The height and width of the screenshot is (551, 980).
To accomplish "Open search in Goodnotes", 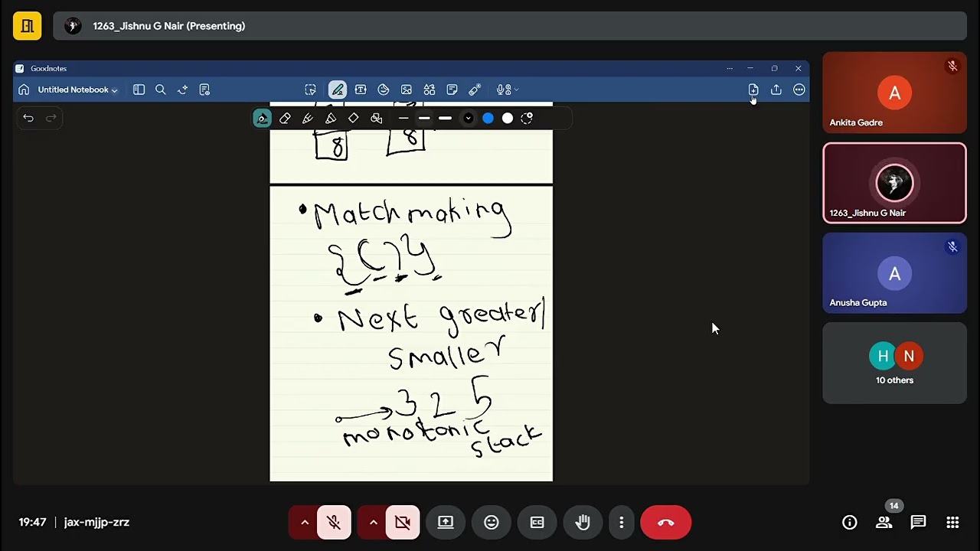I will (161, 90).
